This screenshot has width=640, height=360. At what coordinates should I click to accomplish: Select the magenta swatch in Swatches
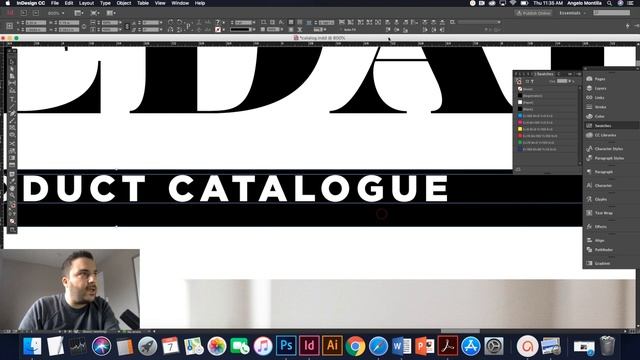(x=547, y=122)
